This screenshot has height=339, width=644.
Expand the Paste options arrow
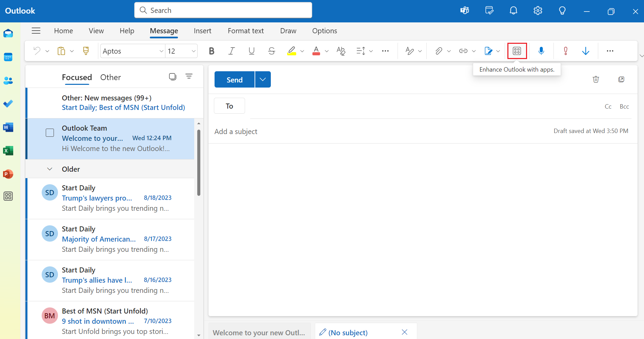(x=72, y=51)
